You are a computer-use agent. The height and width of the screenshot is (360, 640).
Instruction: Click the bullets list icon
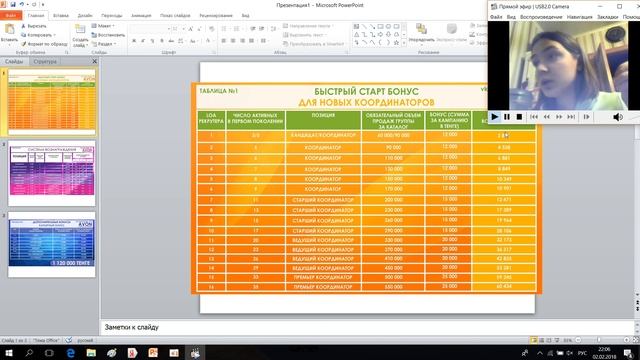tap(224, 29)
